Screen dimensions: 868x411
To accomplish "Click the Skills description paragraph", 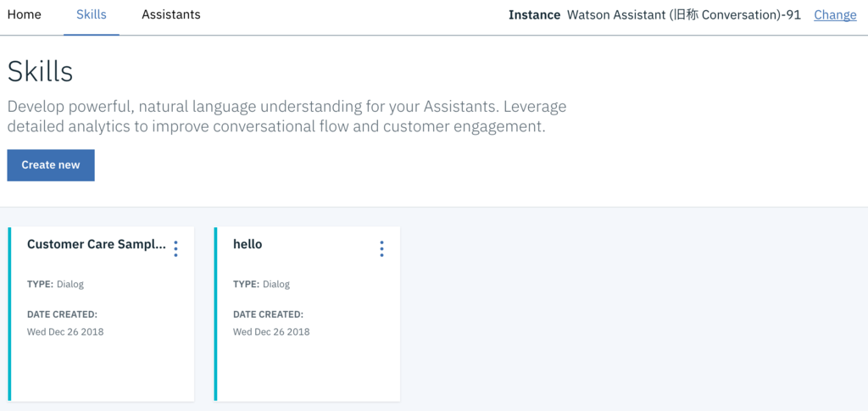I will pos(287,117).
